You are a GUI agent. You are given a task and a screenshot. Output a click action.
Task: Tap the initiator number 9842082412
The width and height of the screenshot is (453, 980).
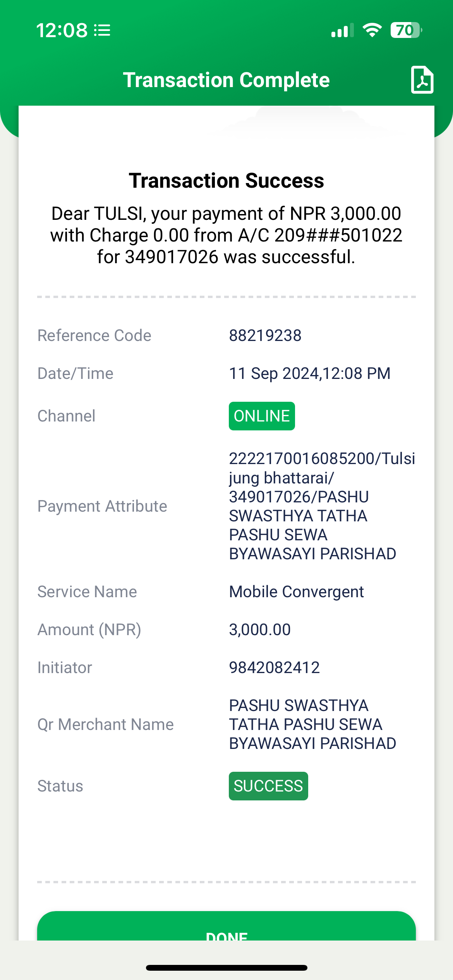coord(275,668)
